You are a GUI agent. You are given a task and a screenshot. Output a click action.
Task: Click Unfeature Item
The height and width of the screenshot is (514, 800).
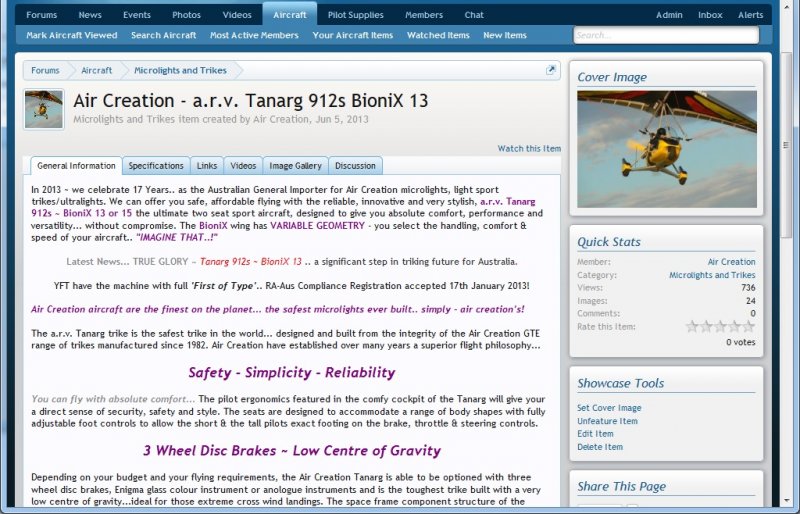click(607, 421)
